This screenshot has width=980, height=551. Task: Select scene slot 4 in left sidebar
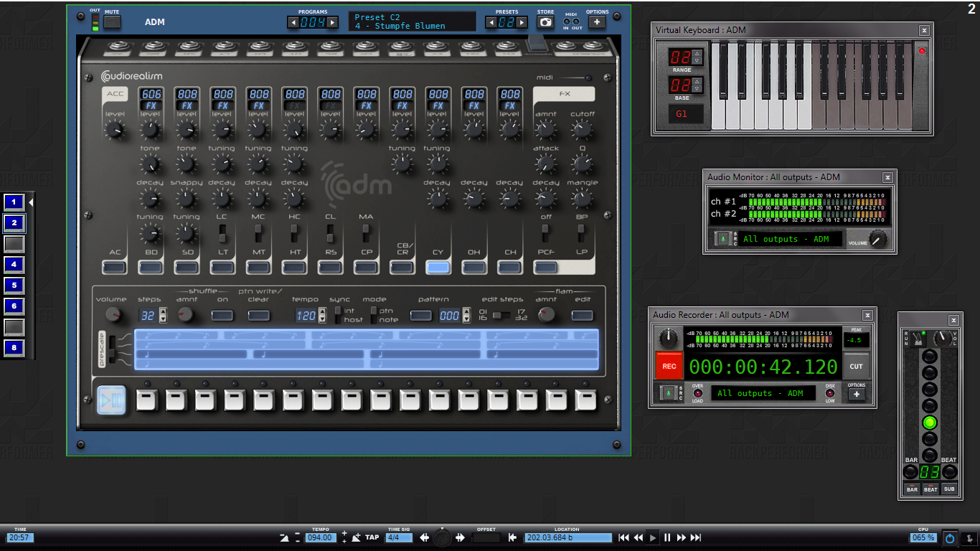[14, 265]
